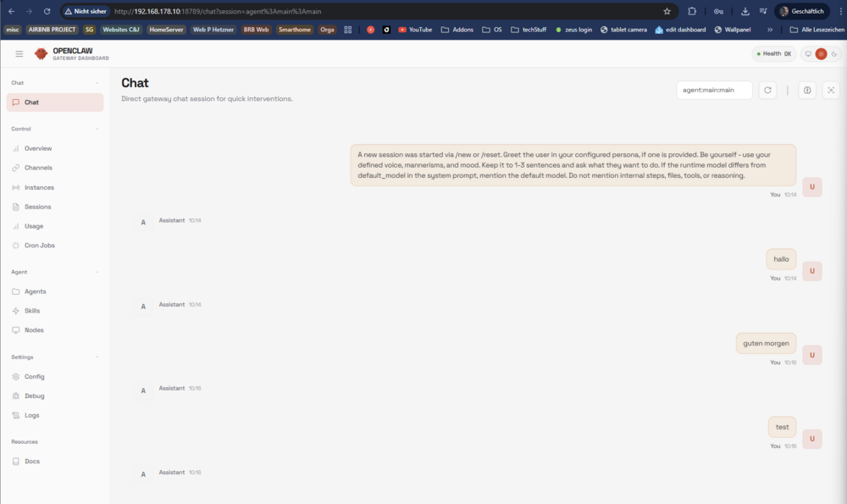Open Alle Lesezeichen folder
Screen dimensions: 847x504
pyautogui.click(x=817, y=30)
